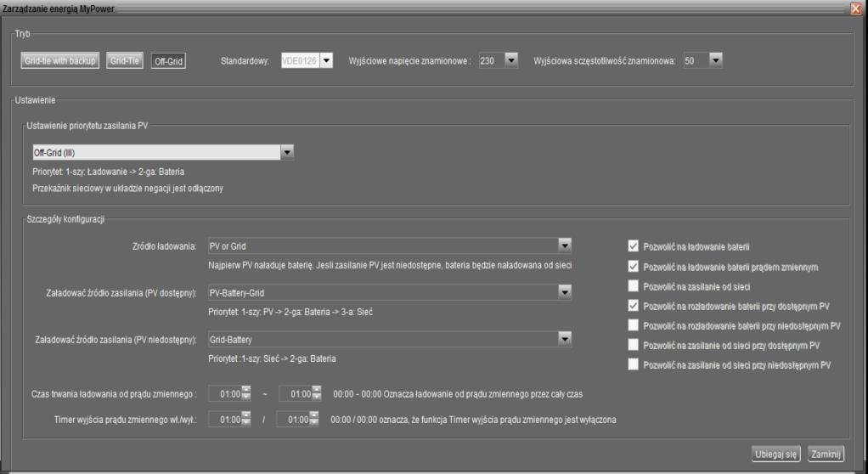Screen dimensions: 868x474
Task: Select Grid-tie with backup mode
Action: tap(59, 61)
